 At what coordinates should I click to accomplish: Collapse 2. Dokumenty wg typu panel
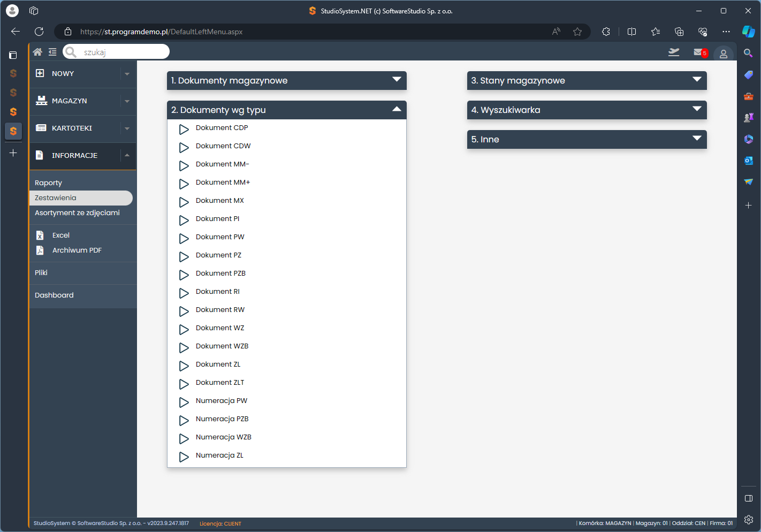click(287, 110)
